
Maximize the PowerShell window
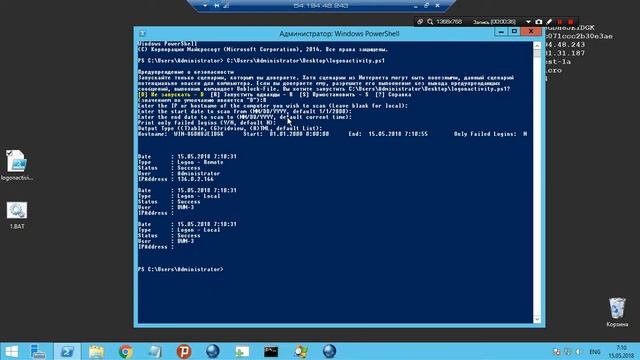coord(514,31)
